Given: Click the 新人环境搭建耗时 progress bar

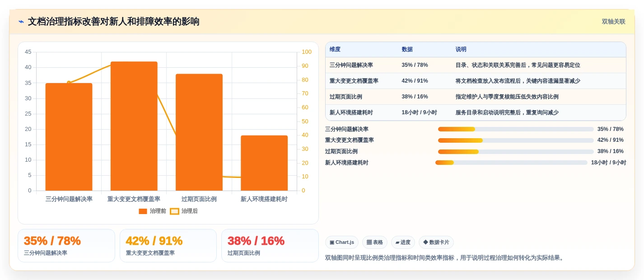Looking at the screenshot, I should [511, 163].
